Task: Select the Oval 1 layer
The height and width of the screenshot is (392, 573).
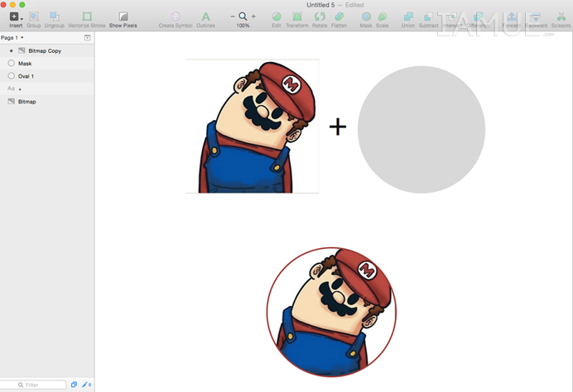Action: (x=47, y=76)
